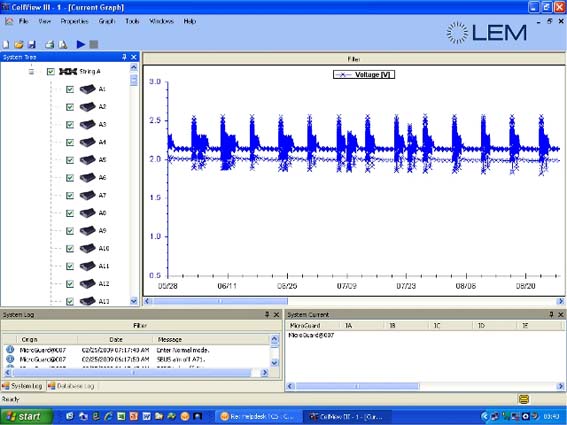Click the Windows Start button

(26, 416)
